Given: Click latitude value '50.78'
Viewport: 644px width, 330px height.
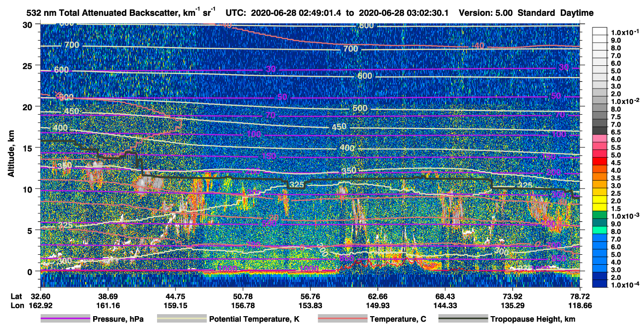Looking at the screenshot, I should (243, 296).
